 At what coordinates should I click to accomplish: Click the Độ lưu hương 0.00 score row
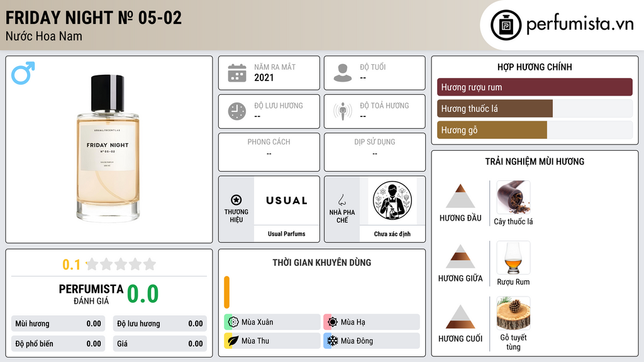(160, 324)
